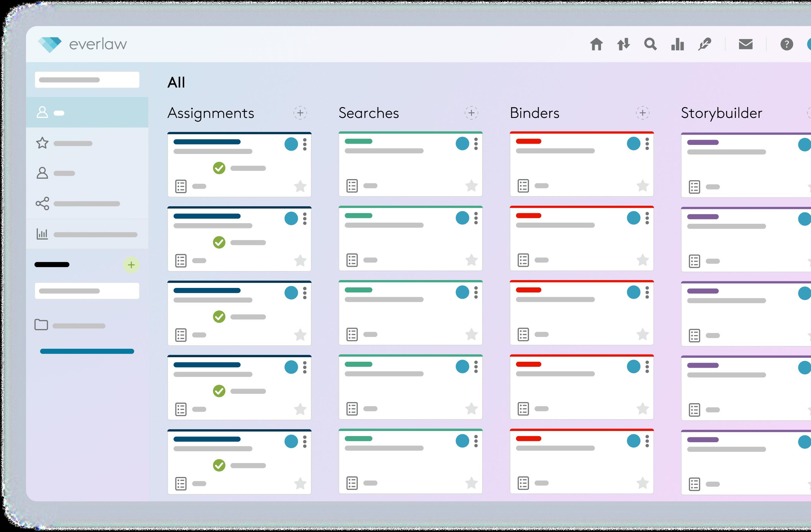811x532 pixels.
Task: Toggle star on the first Searches card
Action: [471, 186]
